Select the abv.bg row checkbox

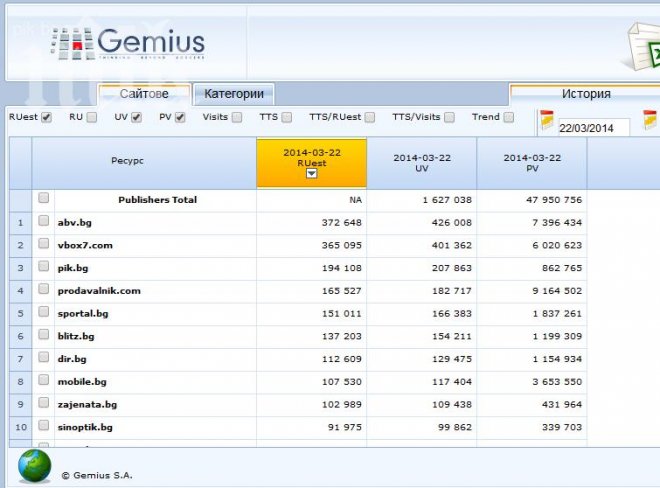point(43,222)
